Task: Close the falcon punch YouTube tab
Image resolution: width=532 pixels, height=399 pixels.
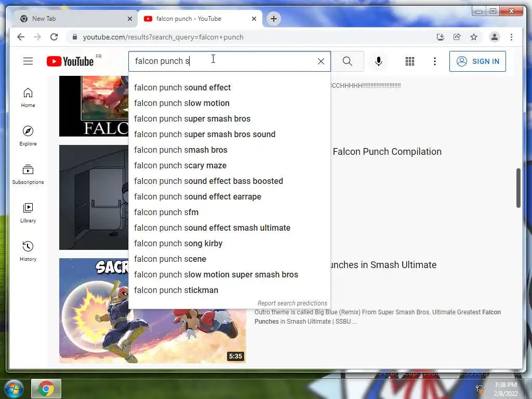Action: coord(254,19)
